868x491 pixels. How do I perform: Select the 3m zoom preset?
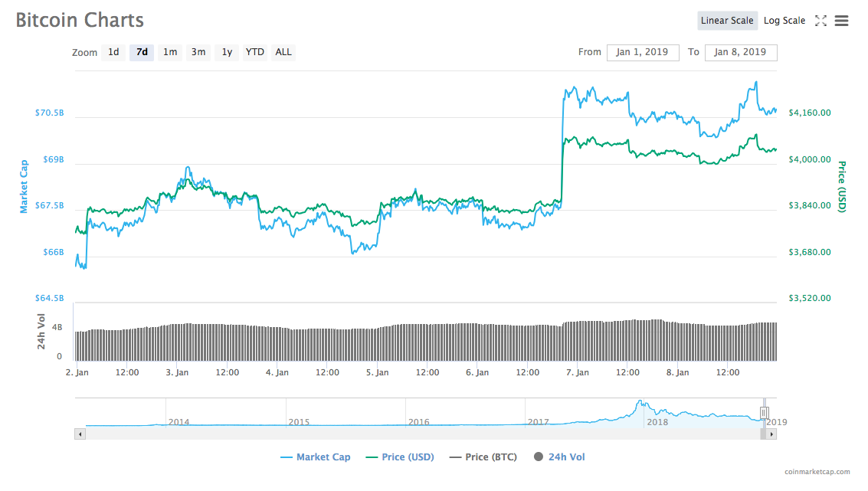point(198,52)
